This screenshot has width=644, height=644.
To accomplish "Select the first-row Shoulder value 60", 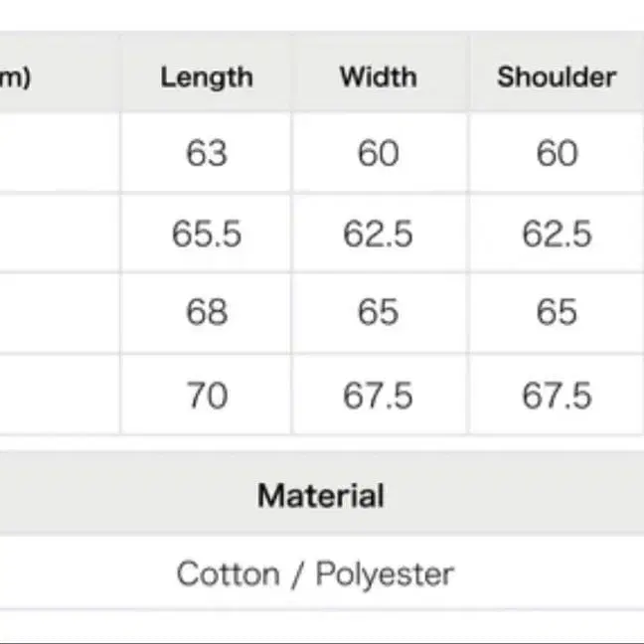I will point(557,153).
